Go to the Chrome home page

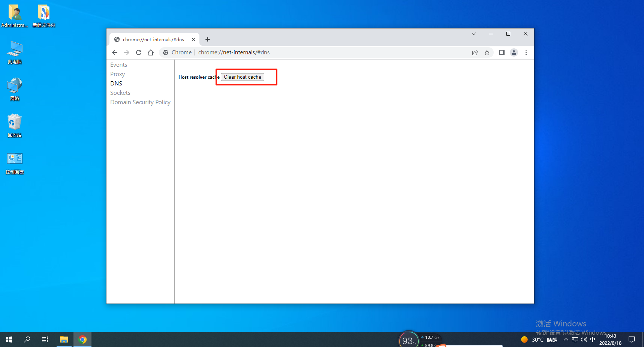click(x=151, y=52)
